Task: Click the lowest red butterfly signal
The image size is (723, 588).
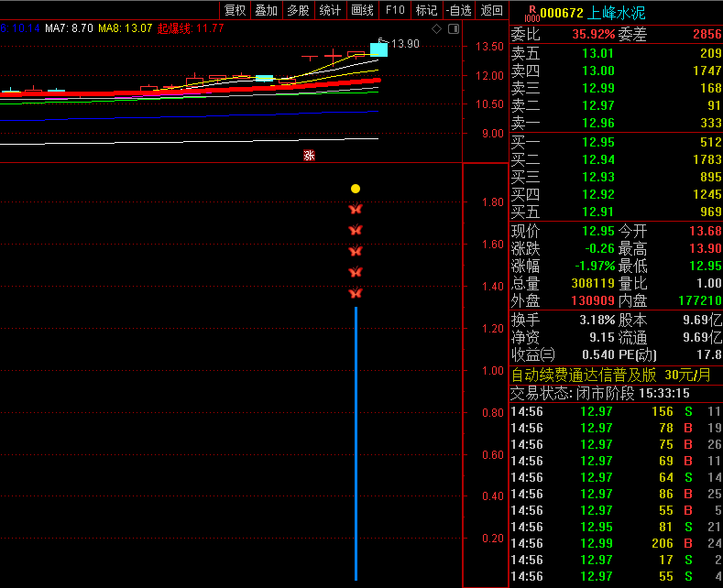Action: pos(356,293)
